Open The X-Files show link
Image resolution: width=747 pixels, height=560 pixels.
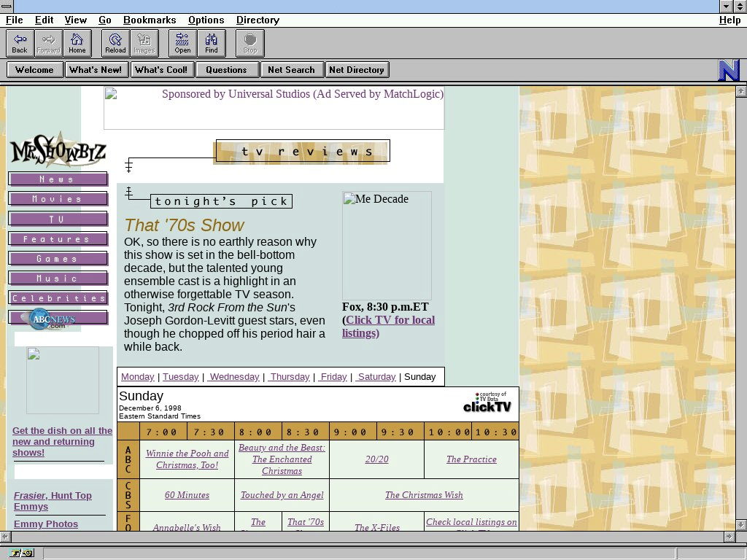click(376, 527)
